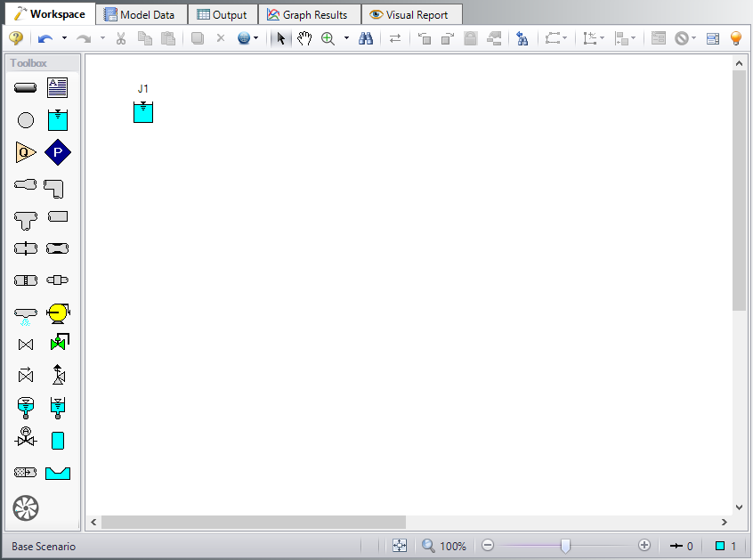753x560 pixels.
Task: Expand the zoom tool dropdown arrow
Action: coord(346,38)
